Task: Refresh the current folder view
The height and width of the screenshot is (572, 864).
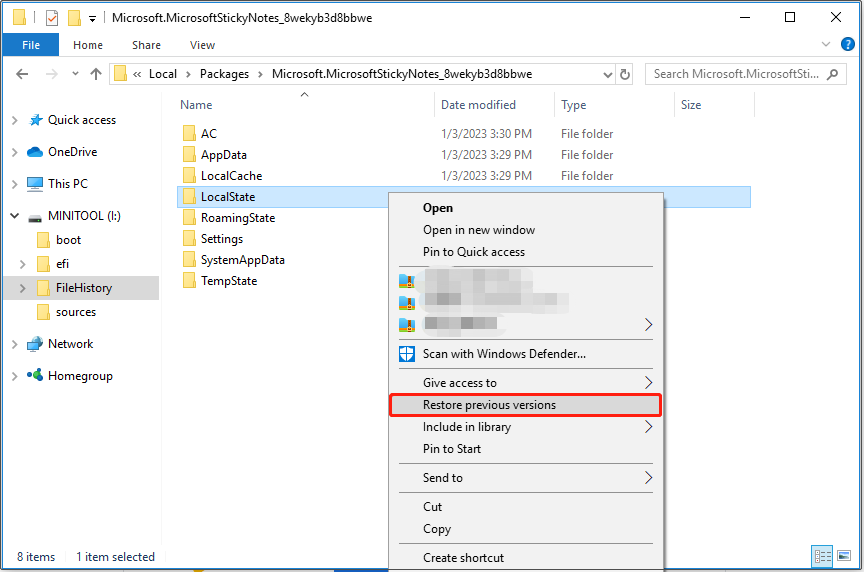Action: (x=625, y=74)
